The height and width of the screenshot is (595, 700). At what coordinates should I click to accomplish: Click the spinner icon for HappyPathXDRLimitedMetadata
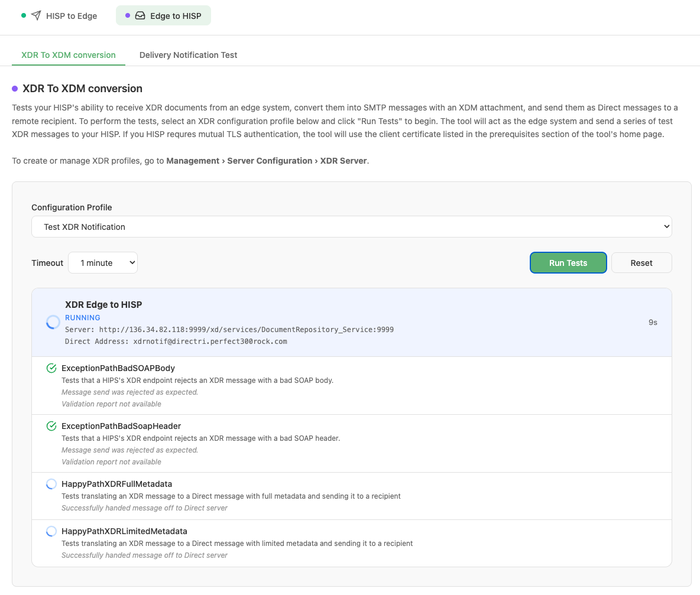(51, 531)
